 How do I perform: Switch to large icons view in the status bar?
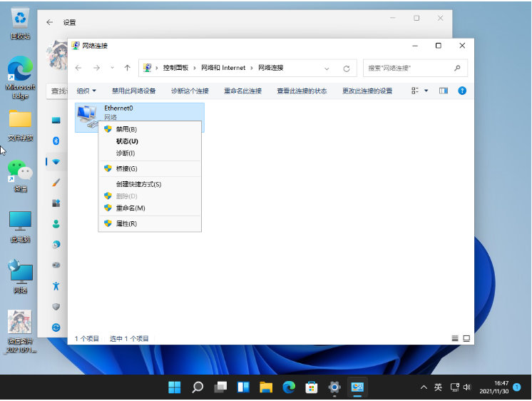pos(466,338)
